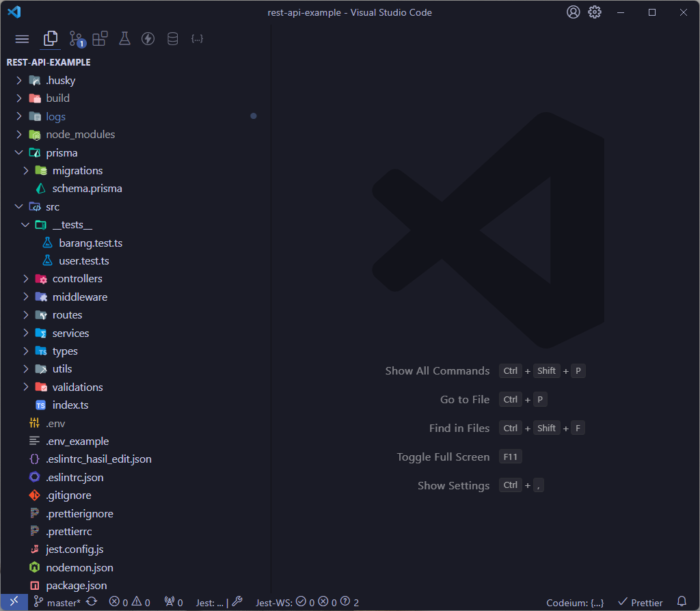Open the .env file
700x611 pixels.
(136, 423)
